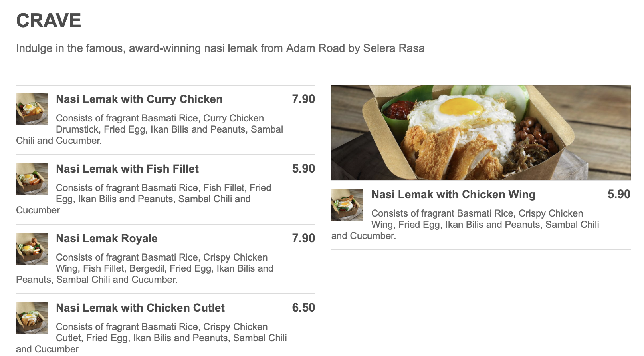Open the Nasi Lemak with Curry Chicken title
The height and width of the screenshot is (356, 644).
coord(139,99)
